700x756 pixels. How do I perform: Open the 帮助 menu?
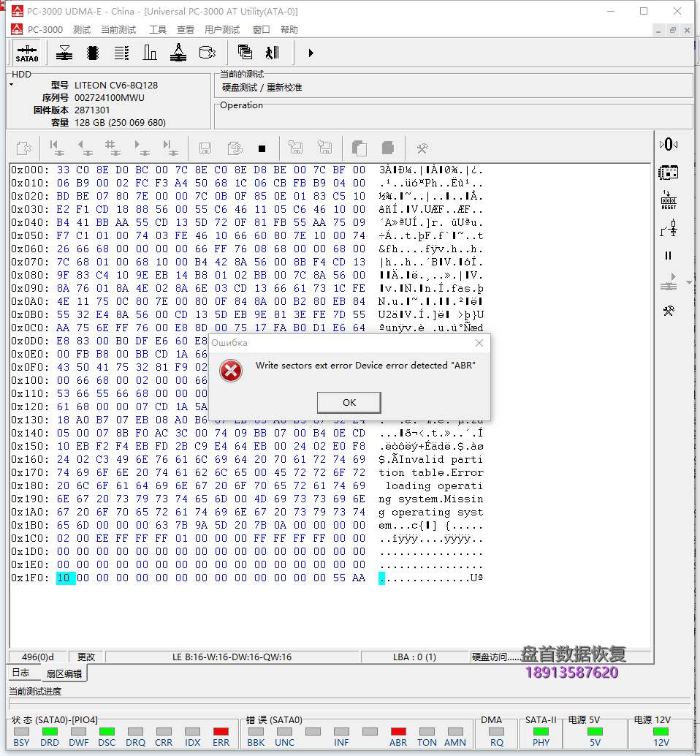tap(289, 29)
